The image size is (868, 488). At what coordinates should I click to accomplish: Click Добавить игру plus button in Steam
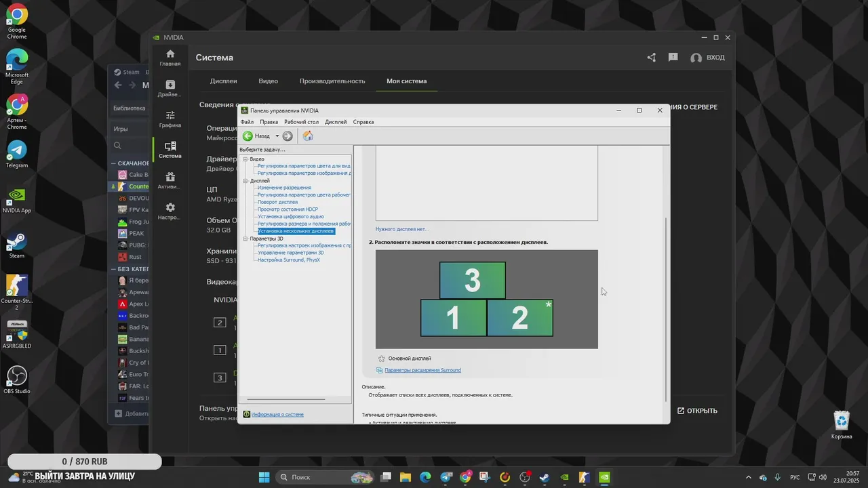(118, 413)
